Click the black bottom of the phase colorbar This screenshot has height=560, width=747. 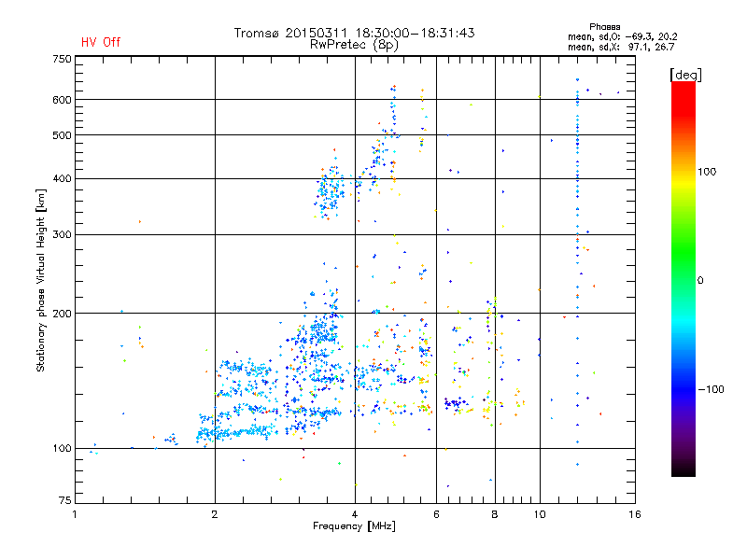pyautogui.click(x=684, y=469)
